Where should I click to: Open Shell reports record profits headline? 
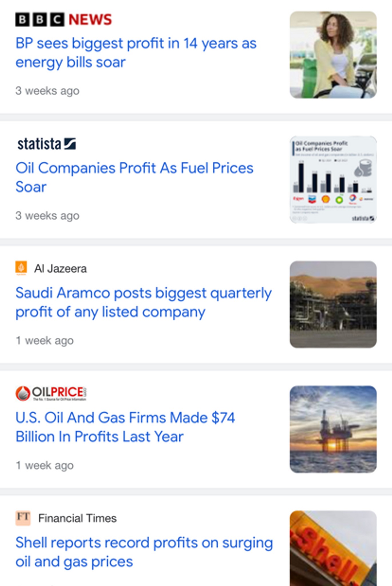click(144, 552)
